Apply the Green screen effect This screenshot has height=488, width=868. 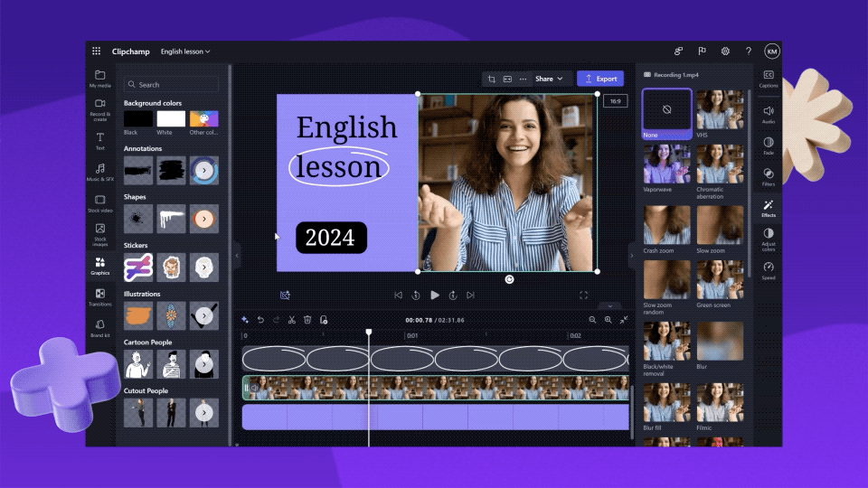[720, 280]
